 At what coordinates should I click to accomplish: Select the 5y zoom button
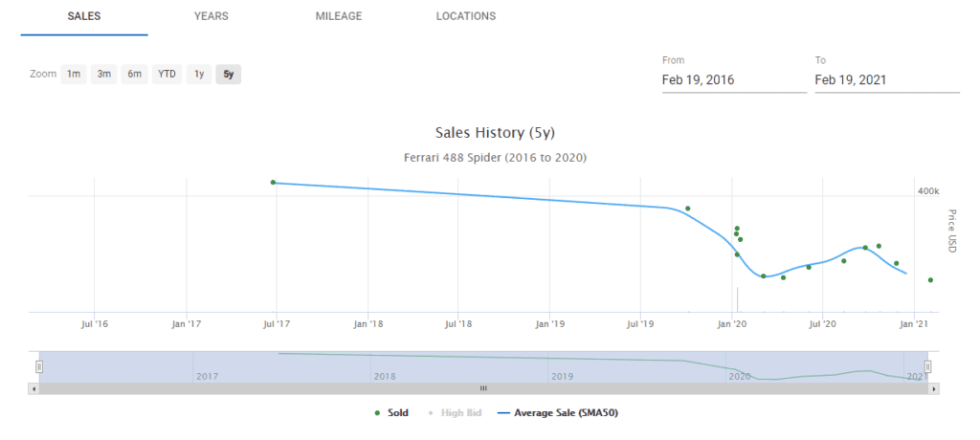click(228, 75)
